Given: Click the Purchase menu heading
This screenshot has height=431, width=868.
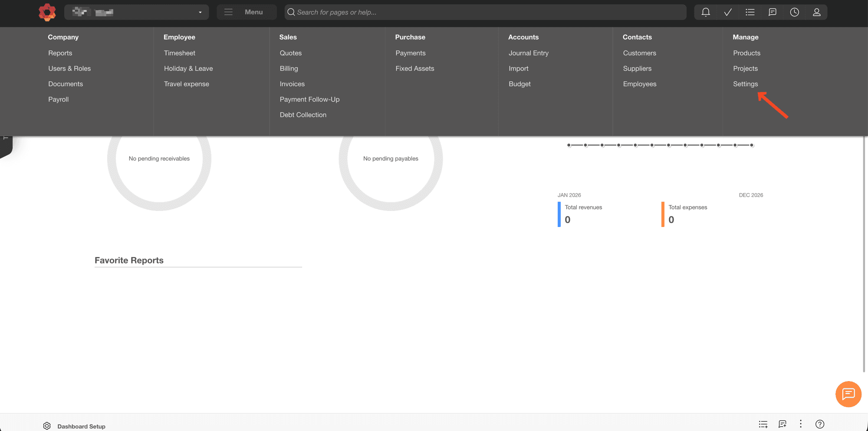Looking at the screenshot, I should pos(410,37).
